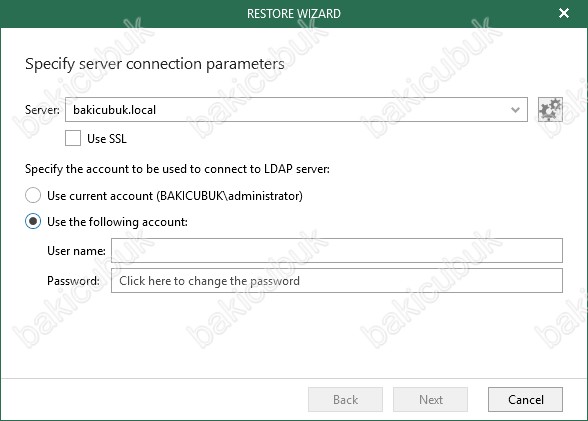The width and height of the screenshot is (588, 421).
Task: Cancel the restore wizard
Action: pyautogui.click(x=525, y=400)
